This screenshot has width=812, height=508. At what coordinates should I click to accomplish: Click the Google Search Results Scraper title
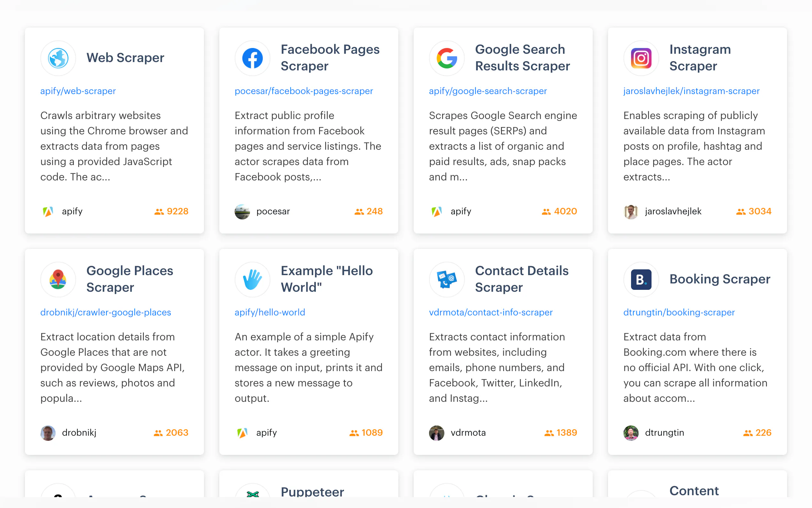point(522,58)
